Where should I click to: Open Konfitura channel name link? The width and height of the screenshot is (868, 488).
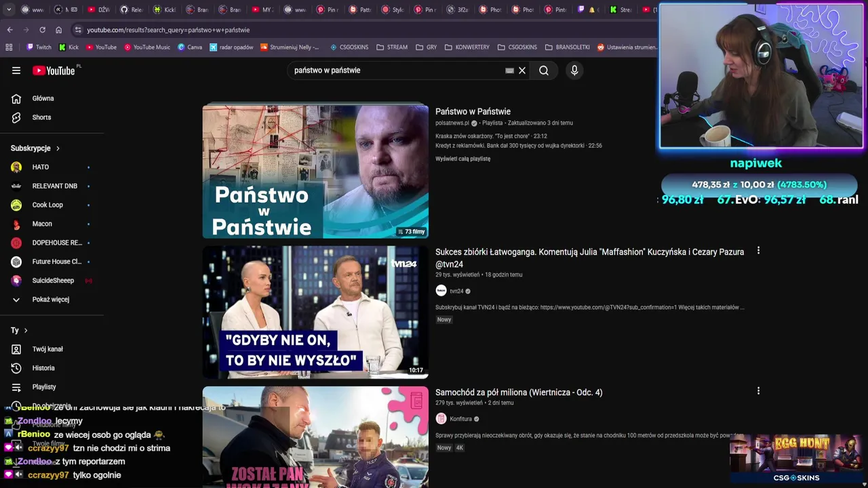[x=460, y=419]
